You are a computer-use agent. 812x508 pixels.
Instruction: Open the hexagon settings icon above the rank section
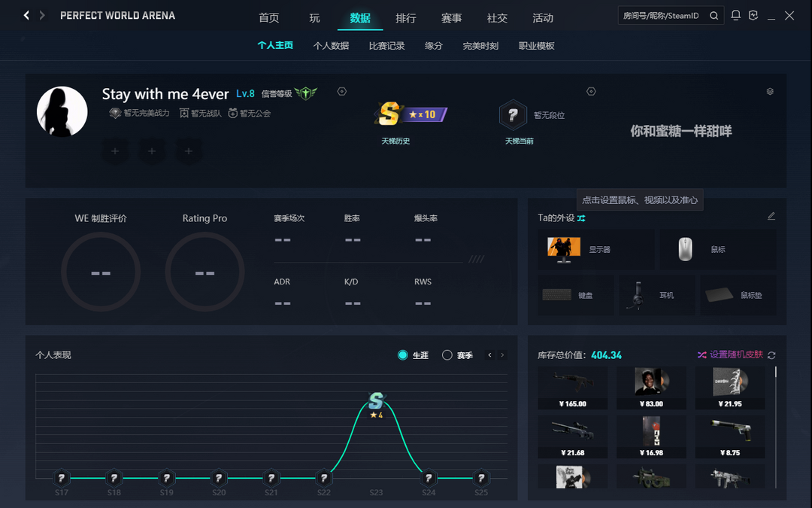click(591, 91)
